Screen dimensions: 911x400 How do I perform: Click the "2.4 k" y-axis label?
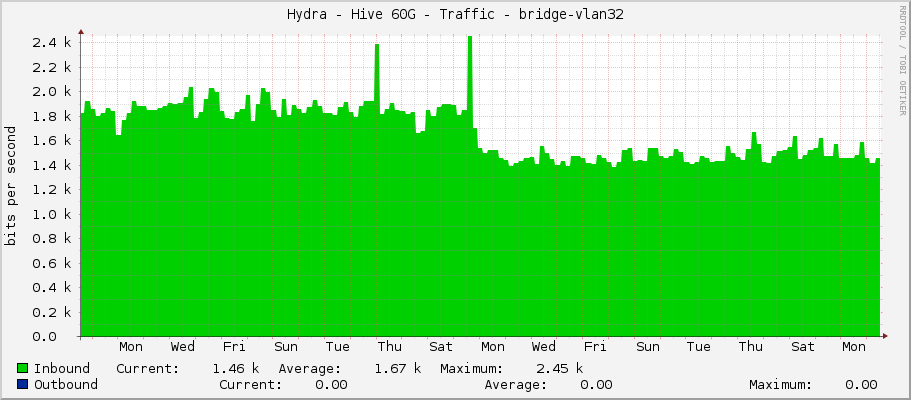coord(52,42)
